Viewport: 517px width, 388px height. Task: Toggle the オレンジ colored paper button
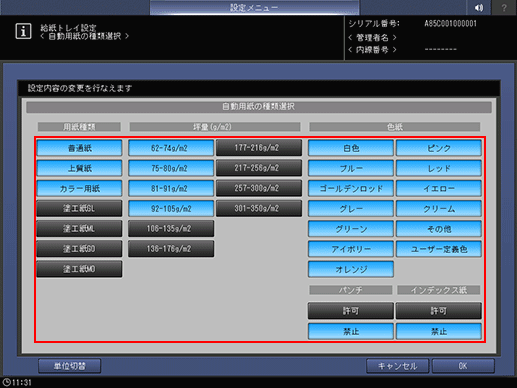pyautogui.click(x=351, y=269)
